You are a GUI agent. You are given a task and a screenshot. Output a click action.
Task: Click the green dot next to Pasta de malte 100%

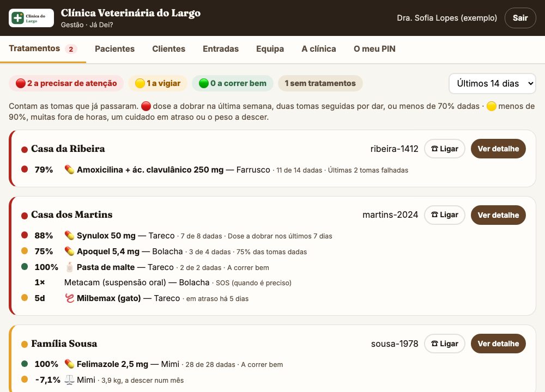pos(25,266)
